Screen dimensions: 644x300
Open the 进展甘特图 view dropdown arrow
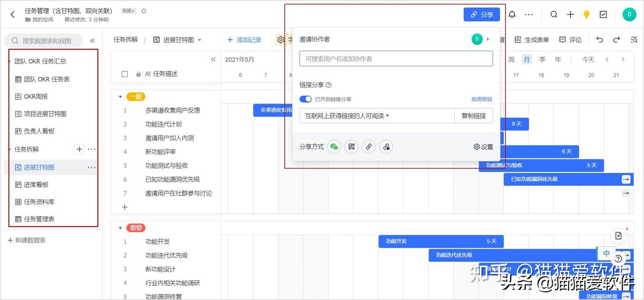coord(199,39)
